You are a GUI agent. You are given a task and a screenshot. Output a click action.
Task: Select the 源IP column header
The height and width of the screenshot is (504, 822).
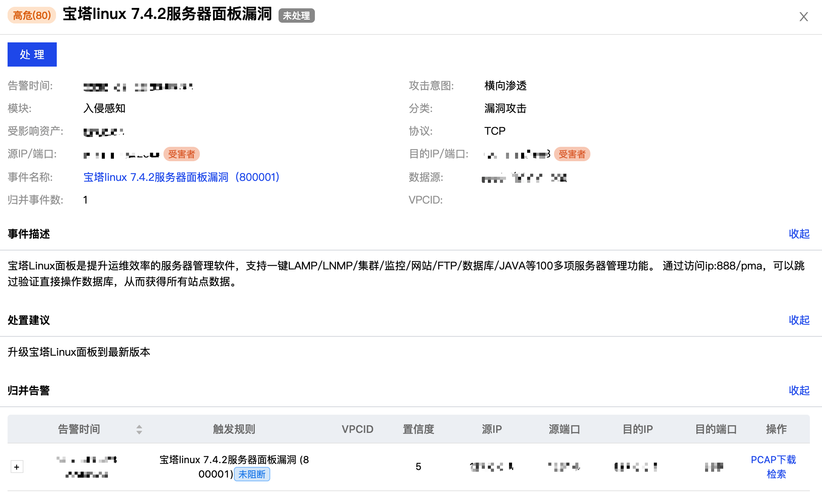coord(492,429)
